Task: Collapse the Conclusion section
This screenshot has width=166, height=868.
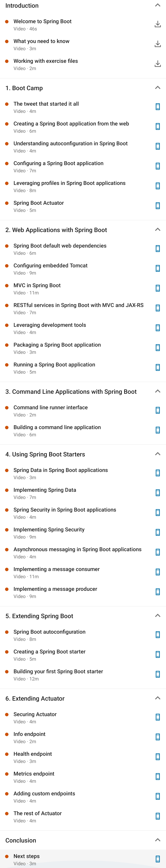Action: click(x=158, y=840)
